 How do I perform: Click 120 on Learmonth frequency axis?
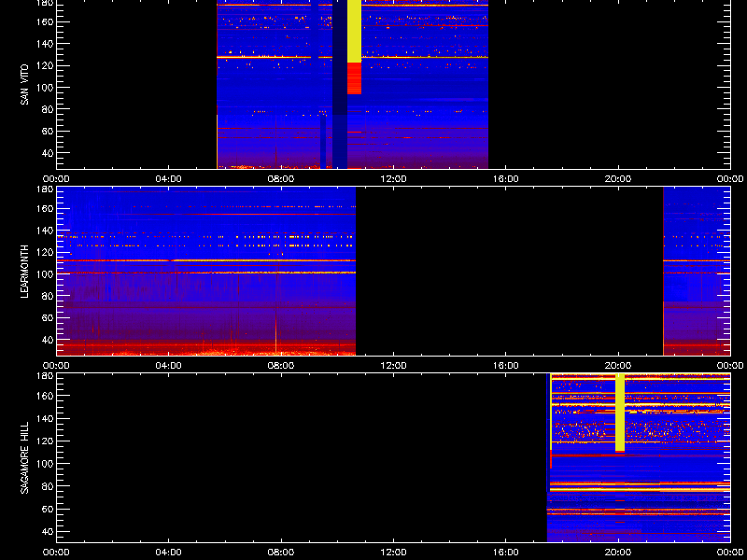[46, 252]
